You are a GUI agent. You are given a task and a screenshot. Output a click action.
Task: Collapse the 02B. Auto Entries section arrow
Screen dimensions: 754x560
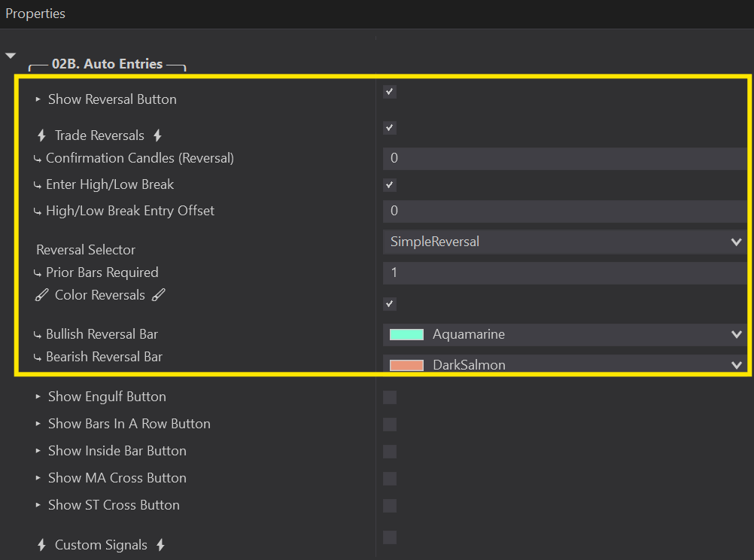[x=11, y=56]
